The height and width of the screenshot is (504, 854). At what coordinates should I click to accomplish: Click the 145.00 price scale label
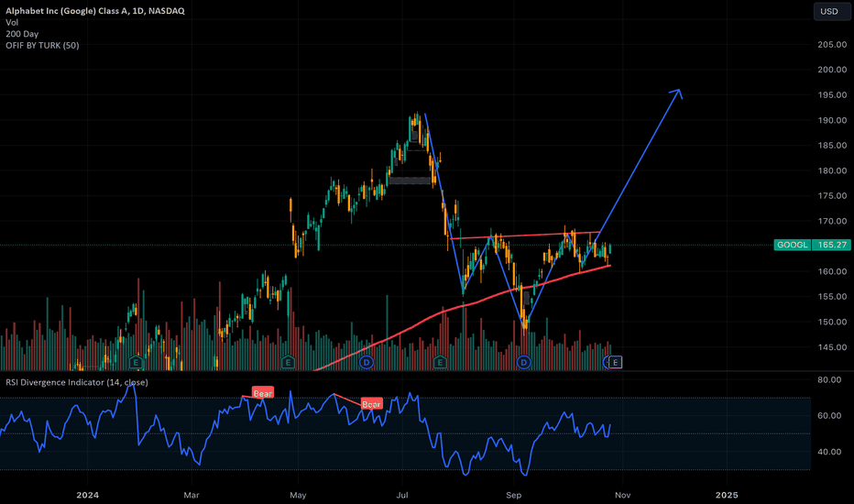point(832,347)
